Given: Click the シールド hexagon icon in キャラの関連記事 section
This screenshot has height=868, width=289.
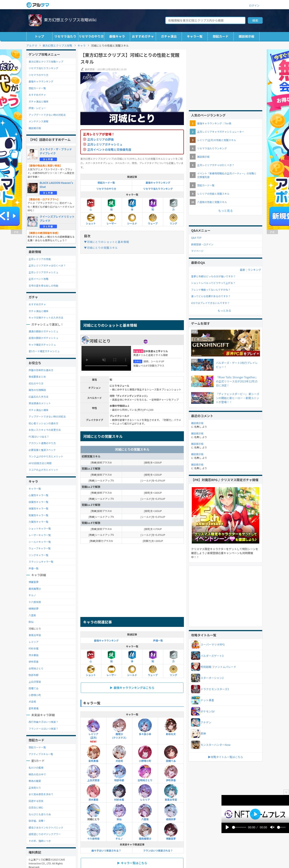Looking at the screenshot, I should click(x=132, y=669).
